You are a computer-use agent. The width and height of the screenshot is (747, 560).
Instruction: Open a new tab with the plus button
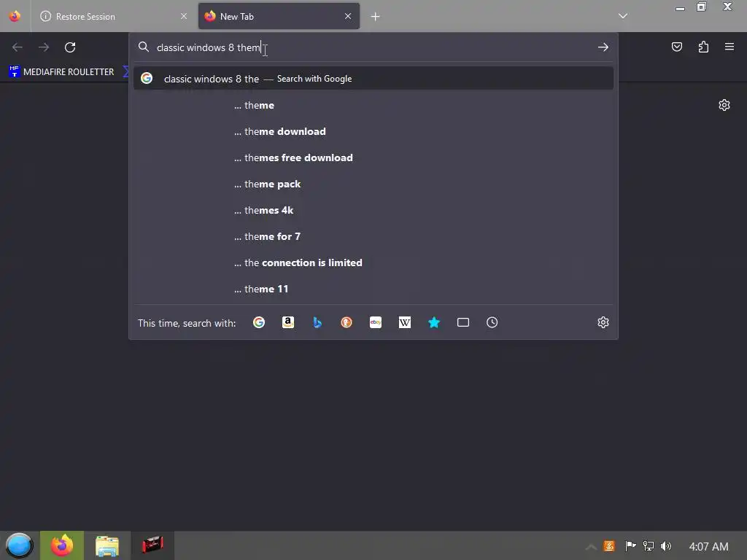pyautogui.click(x=376, y=17)
